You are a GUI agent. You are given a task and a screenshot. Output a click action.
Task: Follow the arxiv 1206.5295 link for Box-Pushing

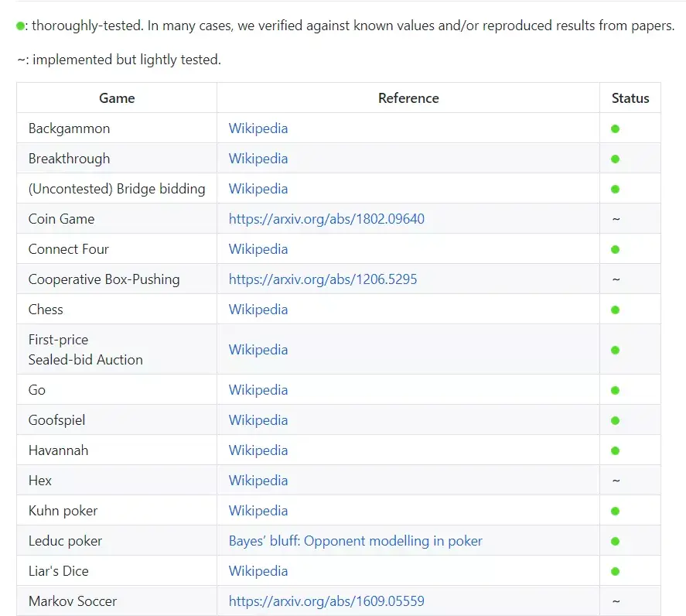(x=323, y=279)
